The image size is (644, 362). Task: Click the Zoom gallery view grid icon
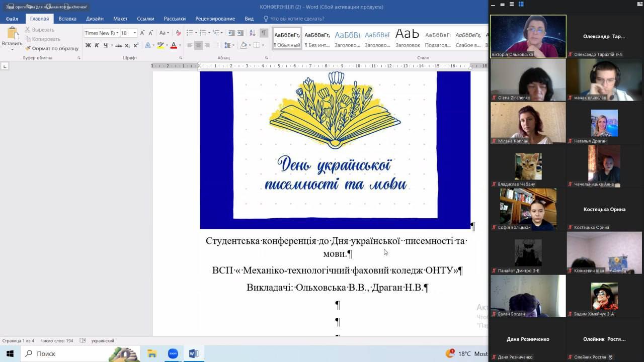click(521, 4)
